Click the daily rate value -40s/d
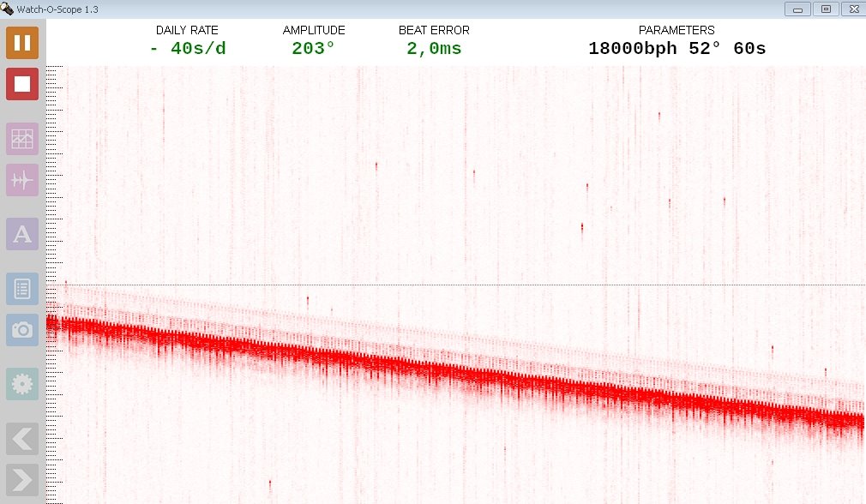Screen dimensions: 866x504 188,49
